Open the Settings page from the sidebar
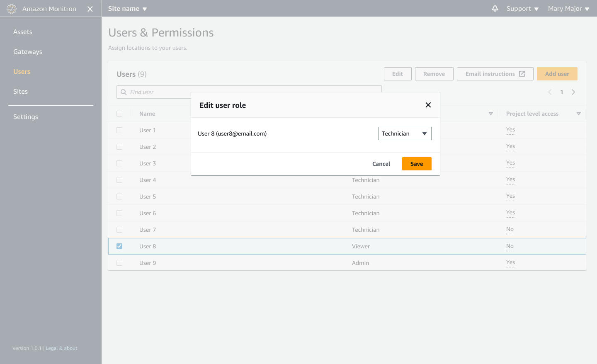Screen dimensions: 597x364 pos(25,116)
